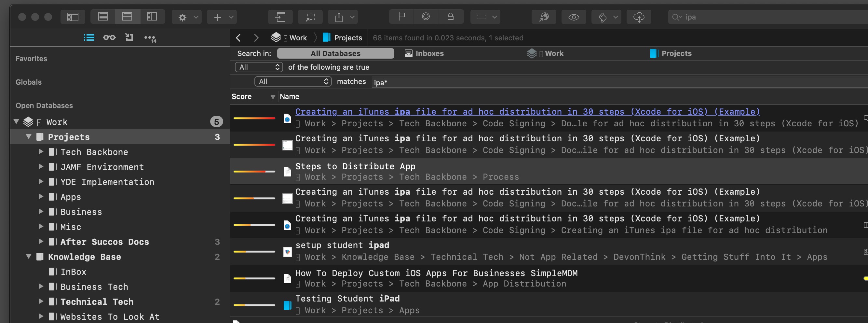Click the move into group toolbar icon
The image size is (868, 323).
[x=280, y=17]
